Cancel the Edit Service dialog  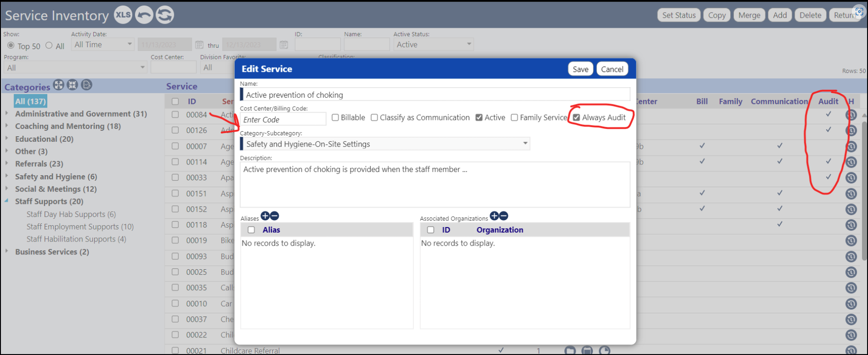[x=612, y=69]
